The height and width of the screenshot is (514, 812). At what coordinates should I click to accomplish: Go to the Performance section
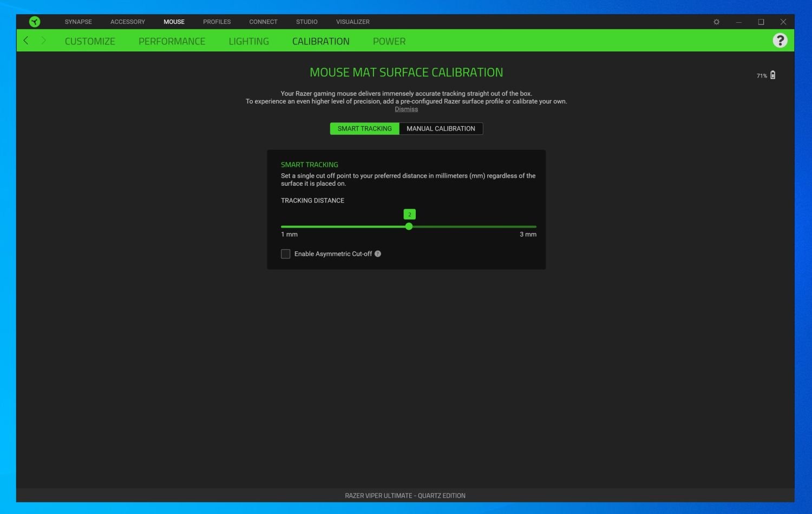pyautogui.click(x=172, y=41)
